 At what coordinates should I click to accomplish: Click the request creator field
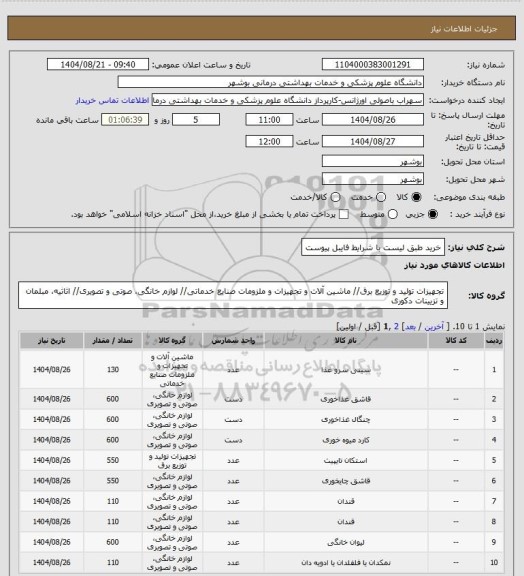coord(288,100)
